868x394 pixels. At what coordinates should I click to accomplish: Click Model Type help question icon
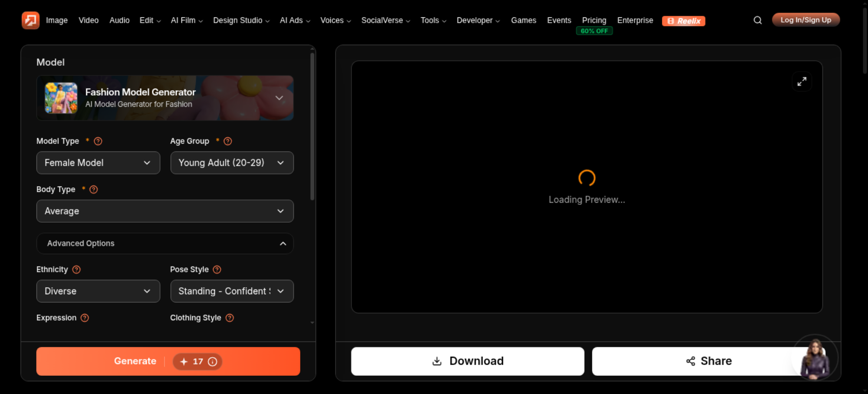(98, 141)
